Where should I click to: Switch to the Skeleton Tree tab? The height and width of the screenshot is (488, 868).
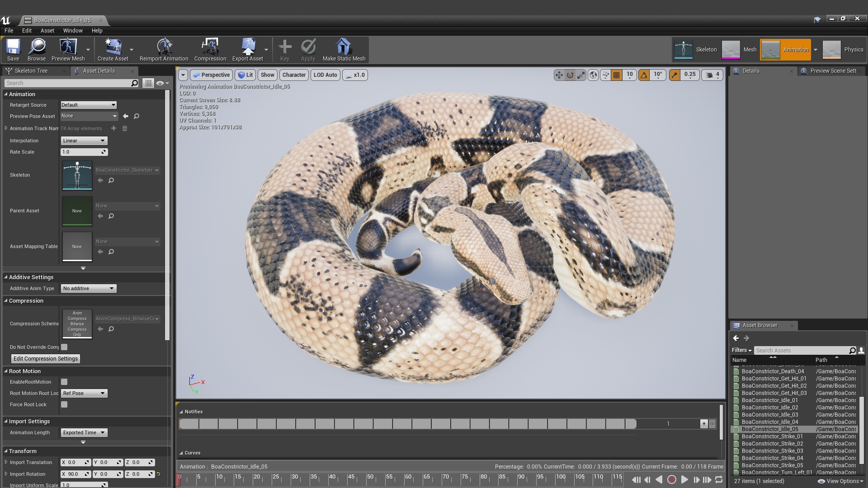pyautogui.click(x=32, y=71)
